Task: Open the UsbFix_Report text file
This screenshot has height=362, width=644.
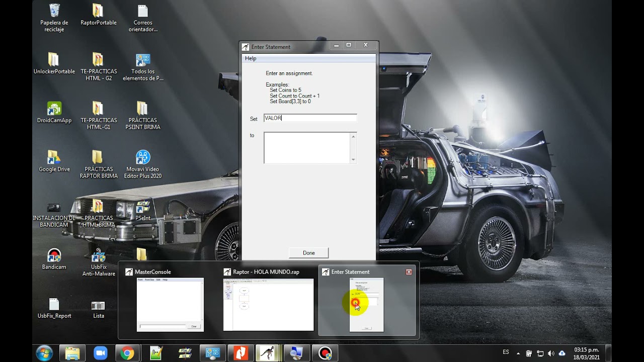Action: tap(54, 308)
